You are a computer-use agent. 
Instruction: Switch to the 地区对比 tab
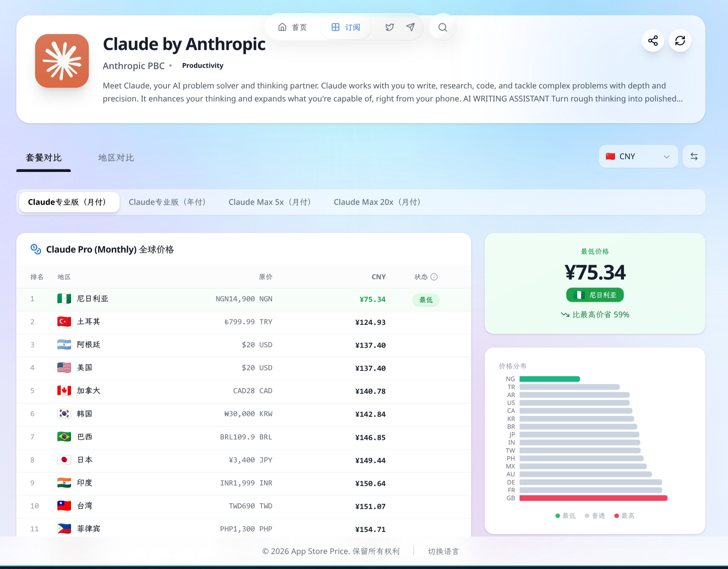click(116, 158)
